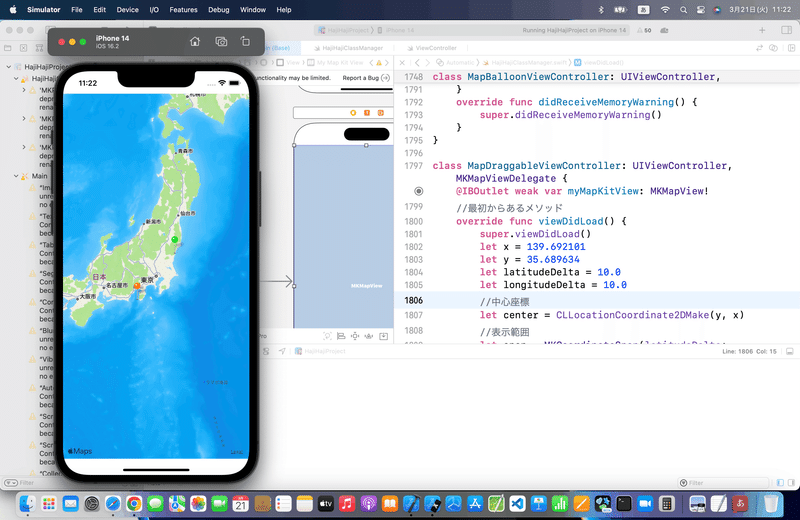Open Google Chrome from the Dock
Viewport: 800px width, 520px height.
(134, 504)
